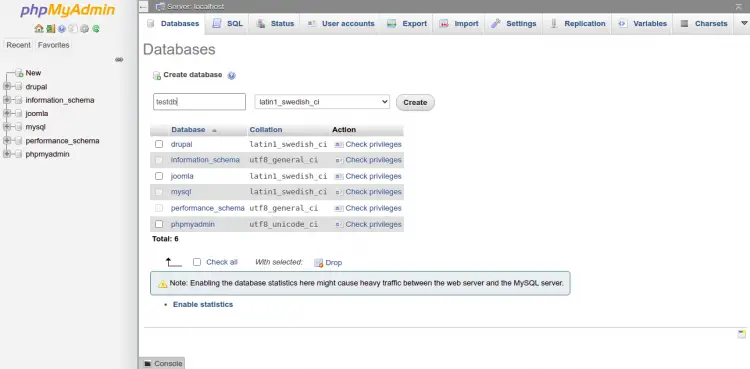Screen dimensions: 750x369
Task: Open the Console bar at bottom
Action: [x=162, y=363]
